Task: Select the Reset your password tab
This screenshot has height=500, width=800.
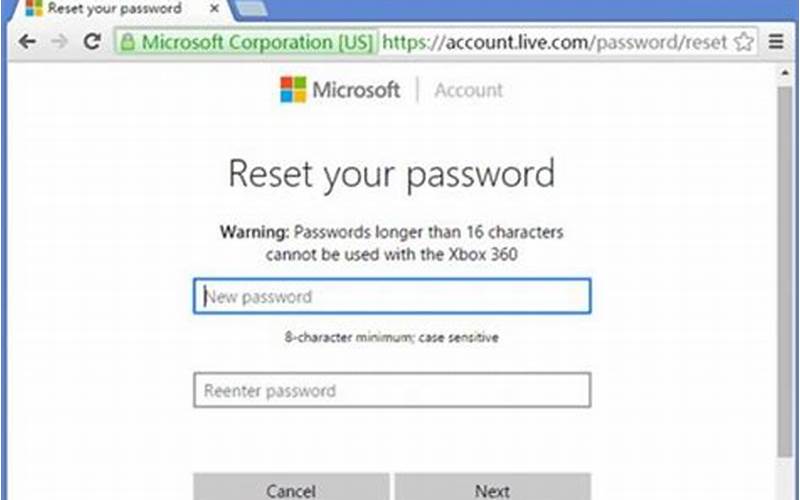Action: [x=115, y=8]
